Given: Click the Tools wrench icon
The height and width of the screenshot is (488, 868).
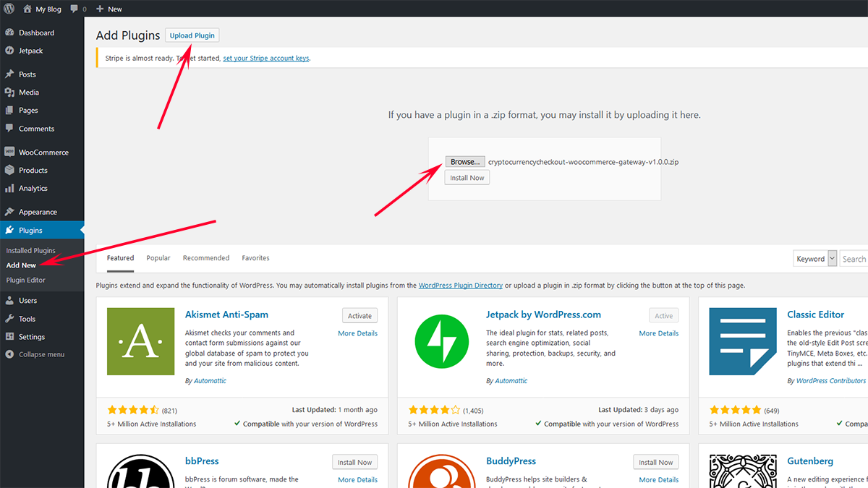Looking at the screenshot, I should tap(9, 319).
